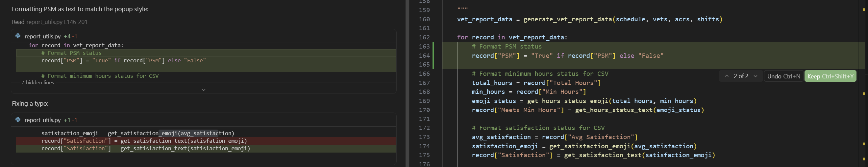
Task: Open the report_utils.py +1 -1 diff header
Action: (204, 120)
